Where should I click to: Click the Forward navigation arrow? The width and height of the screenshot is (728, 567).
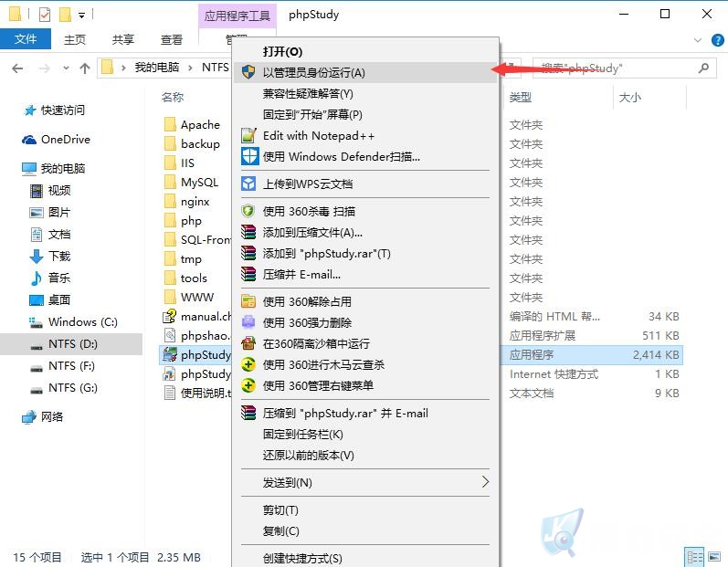tap(45, 68)
